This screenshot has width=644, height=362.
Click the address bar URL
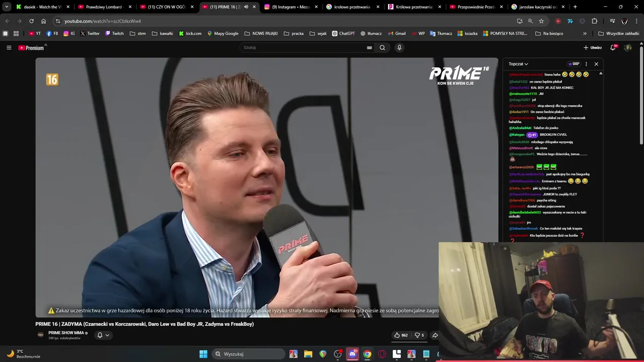[x=103, y=21]
